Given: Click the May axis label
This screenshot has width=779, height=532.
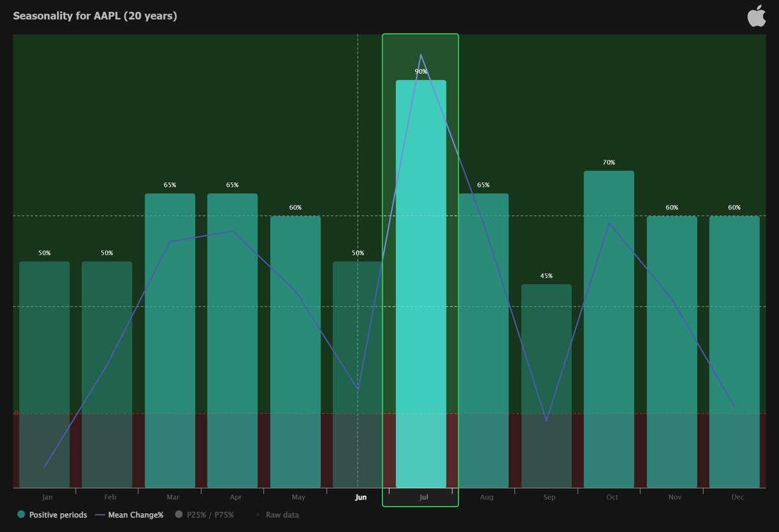Looking at the screenshot, I should coord(299,497).
